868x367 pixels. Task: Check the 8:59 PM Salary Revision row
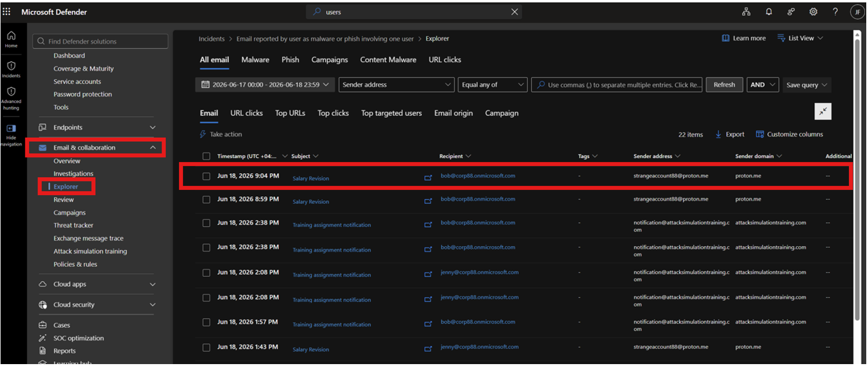206,199
